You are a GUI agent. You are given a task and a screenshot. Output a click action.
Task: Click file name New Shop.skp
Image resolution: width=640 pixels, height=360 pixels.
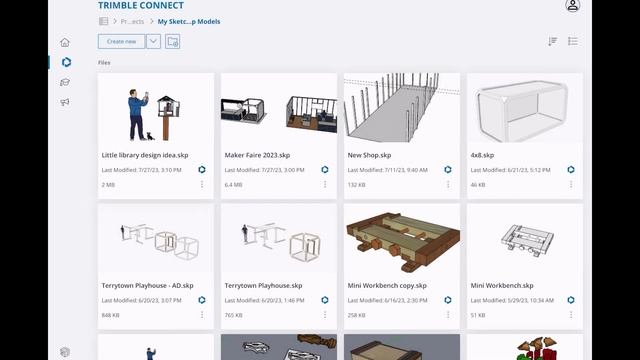369,155
